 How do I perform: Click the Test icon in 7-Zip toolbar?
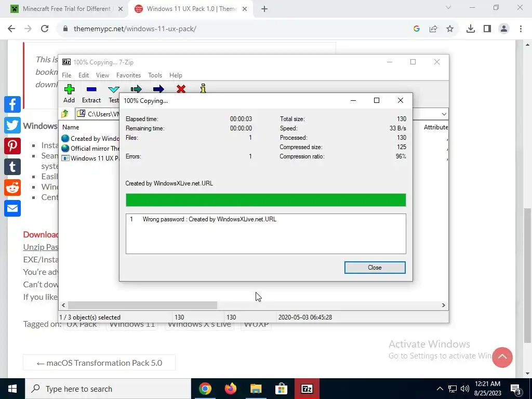113,89
